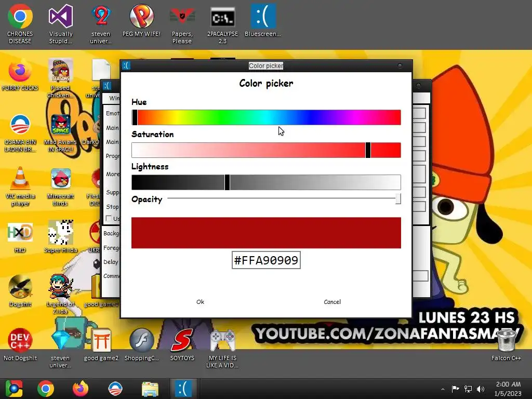Click the Bluescreen taskbar button
This screenshot has height=399, width=532.
click(x=183, y=389)
